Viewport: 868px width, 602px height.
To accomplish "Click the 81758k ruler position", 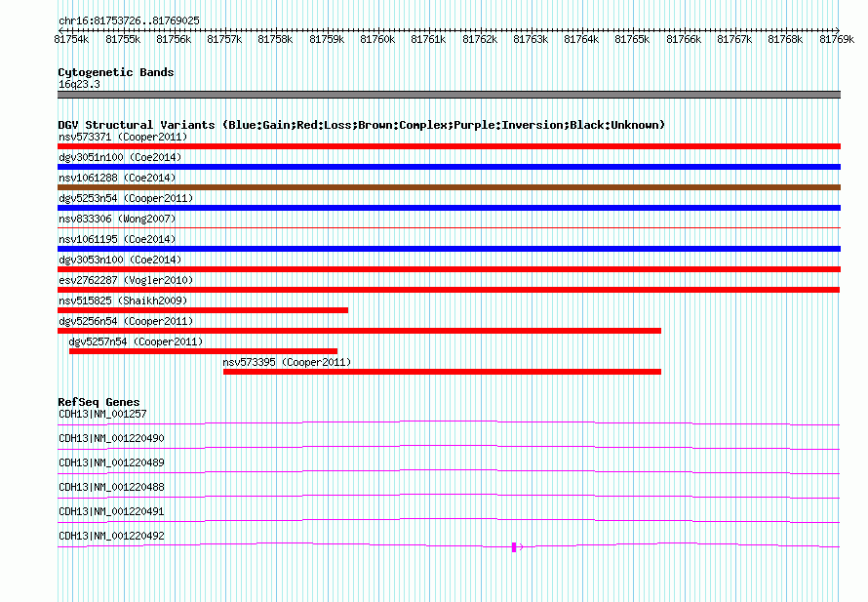I will point(275,39).
